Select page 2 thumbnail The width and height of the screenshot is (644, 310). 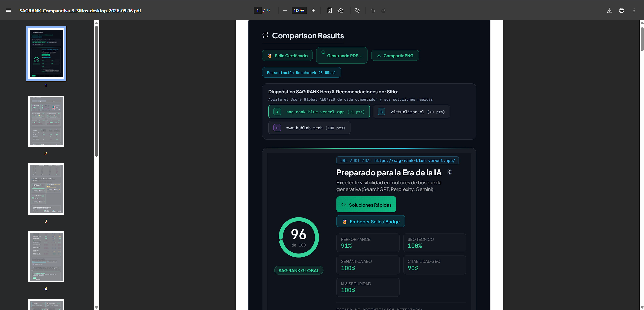pyautogui.click(x=46, y=121)
